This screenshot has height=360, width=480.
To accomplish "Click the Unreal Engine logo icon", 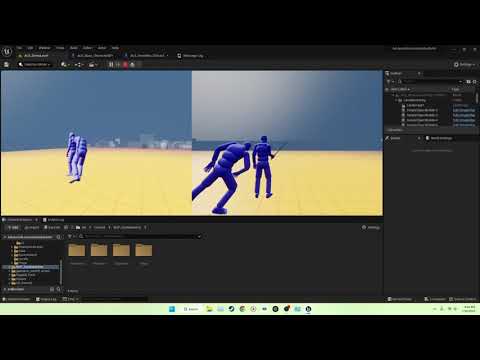I will pos(7,51).
